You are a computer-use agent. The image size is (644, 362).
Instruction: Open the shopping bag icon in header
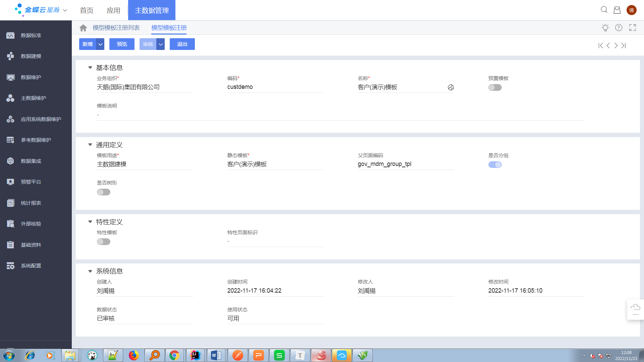point(617,10)
